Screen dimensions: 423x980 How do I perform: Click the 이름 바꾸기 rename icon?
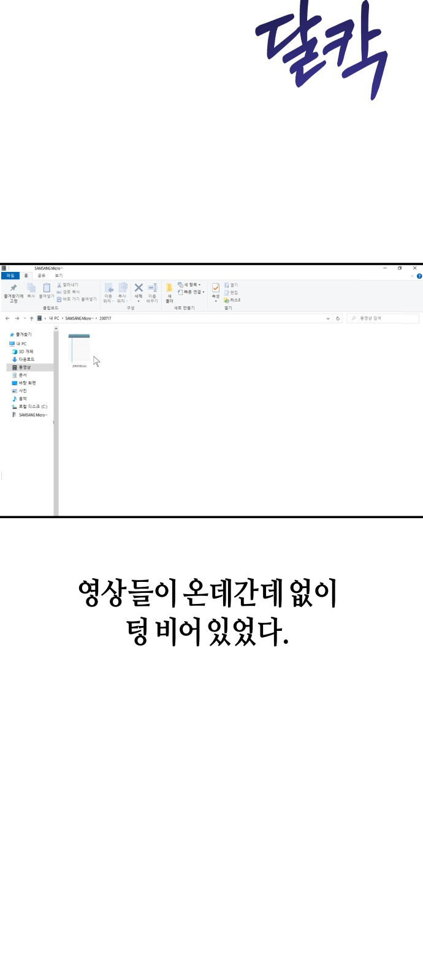point(152,288)
